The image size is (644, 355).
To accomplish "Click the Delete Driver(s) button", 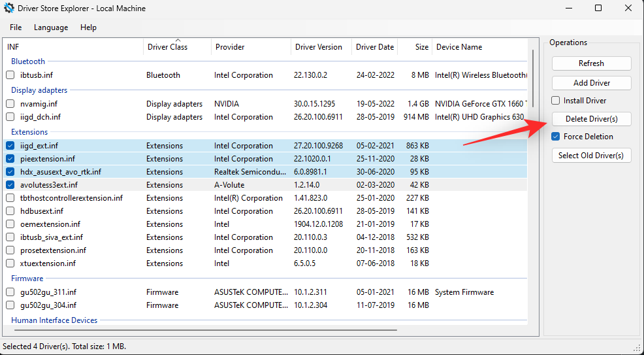I will point(592,119).
